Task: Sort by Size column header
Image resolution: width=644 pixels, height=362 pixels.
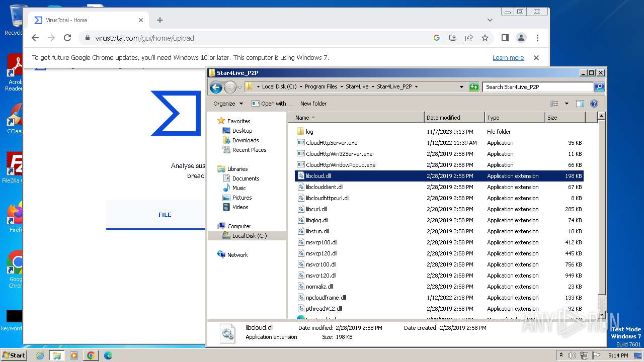Action: click(565, 118)
